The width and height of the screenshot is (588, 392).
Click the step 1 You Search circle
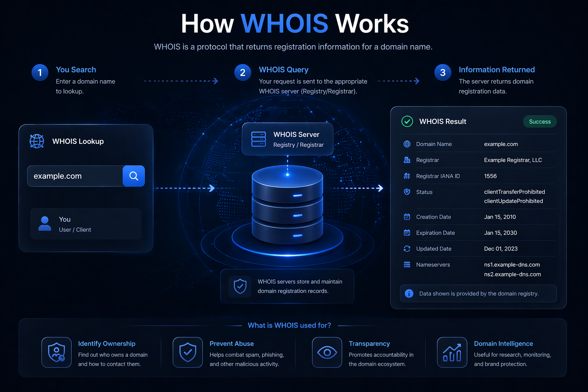point(40,72)
